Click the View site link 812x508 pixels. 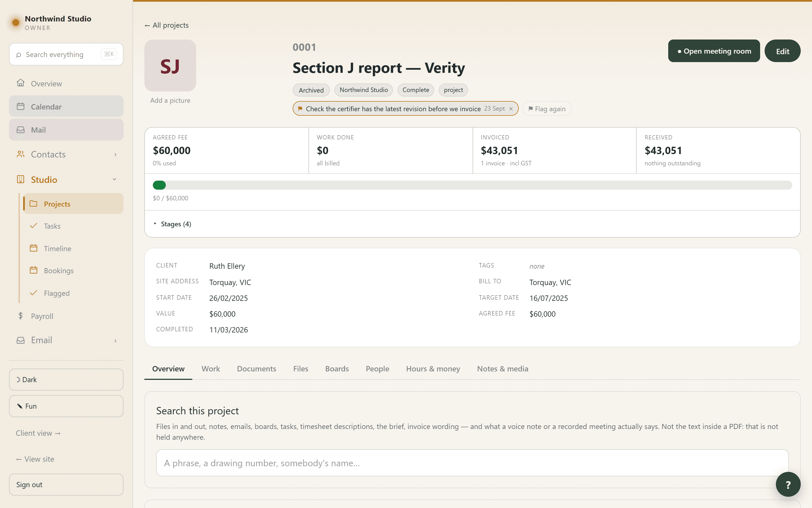(x=35, y=459)
